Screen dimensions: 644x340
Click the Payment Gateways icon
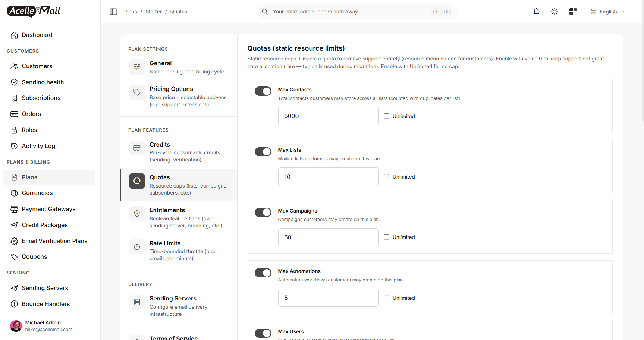click(14, 209)
